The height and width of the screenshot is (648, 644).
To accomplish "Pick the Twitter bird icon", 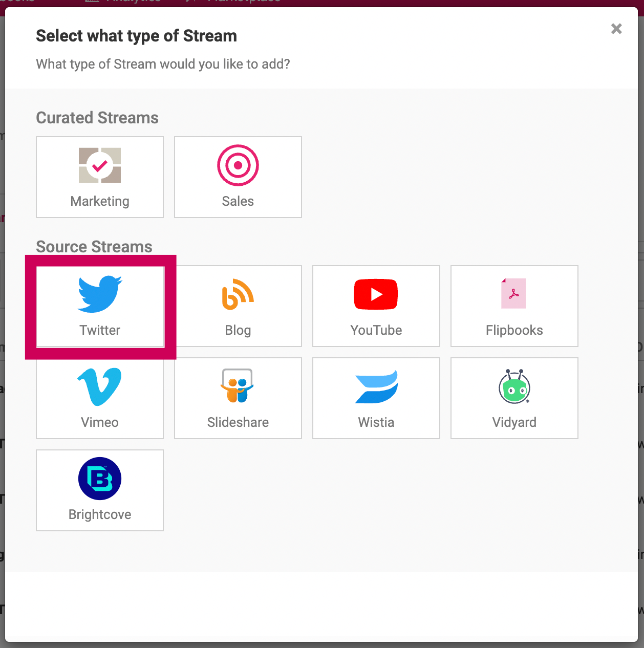I will pos(100,294).
